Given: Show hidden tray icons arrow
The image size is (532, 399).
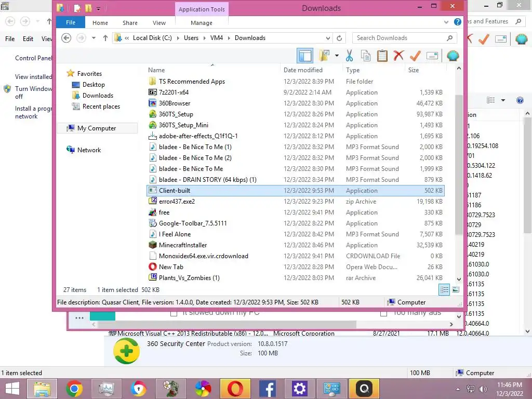Looking at the screenshot, I should (458, 389).
